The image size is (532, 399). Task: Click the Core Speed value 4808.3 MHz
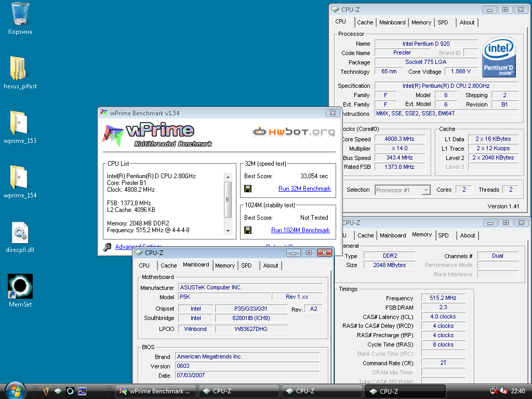(400, 139)
